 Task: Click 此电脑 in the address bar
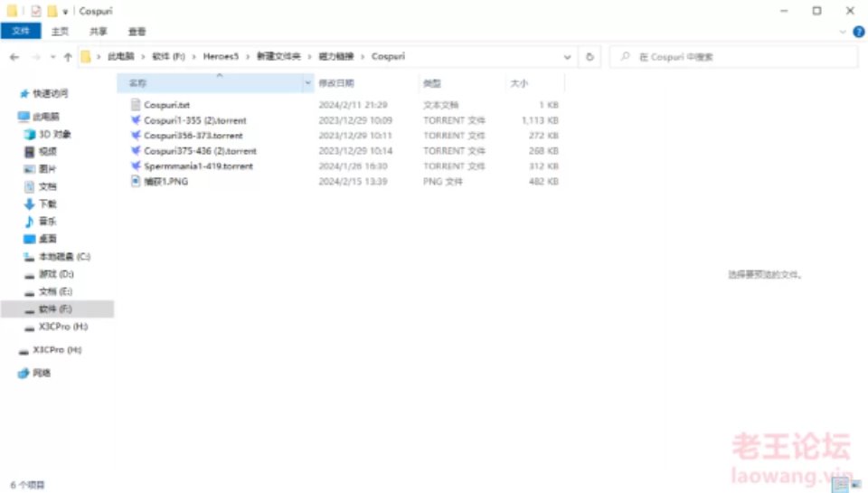coord(120,56)
